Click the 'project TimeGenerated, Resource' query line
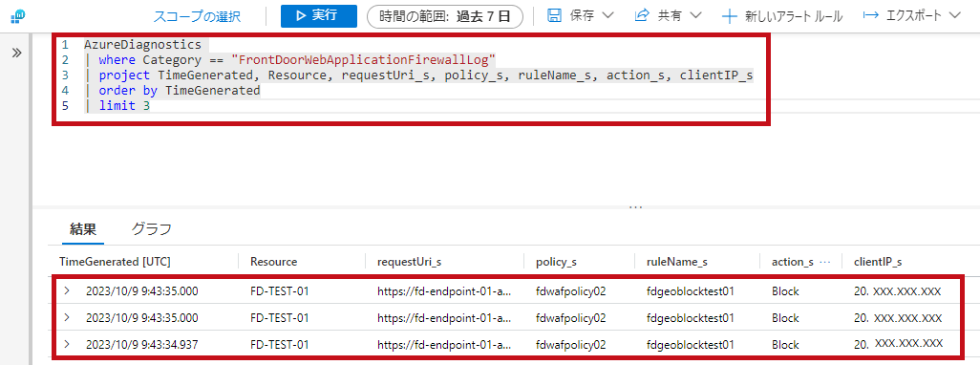The height and width of the screenshot is (365, 980). click(425, 75)
